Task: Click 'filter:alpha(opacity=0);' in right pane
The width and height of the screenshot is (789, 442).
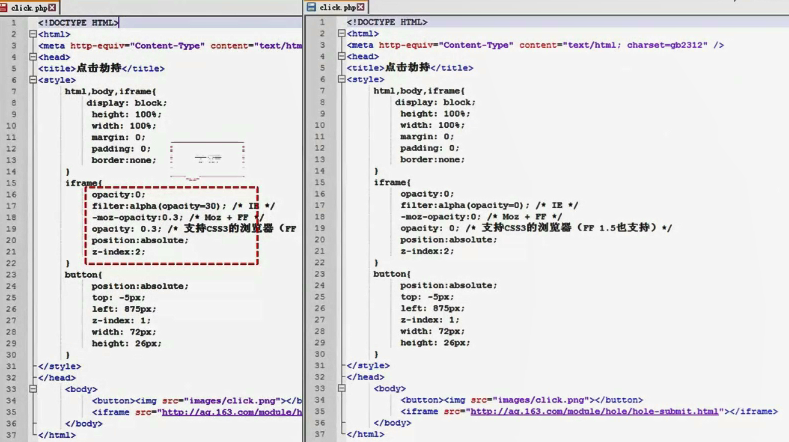Action: pos(465,205)
